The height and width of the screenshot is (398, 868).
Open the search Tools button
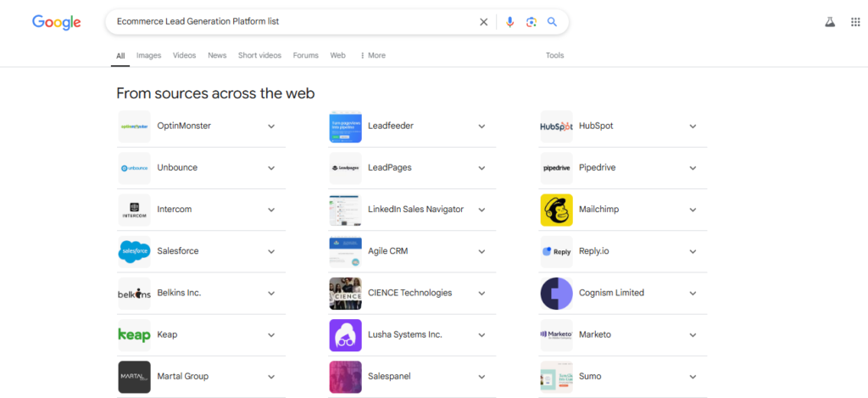coord(554,55)
